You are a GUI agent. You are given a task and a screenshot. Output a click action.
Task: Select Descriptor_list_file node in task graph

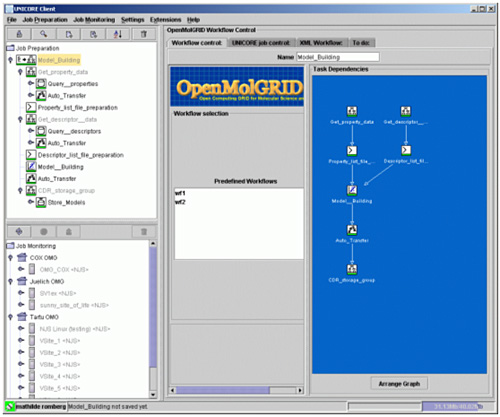pos(406,151)
